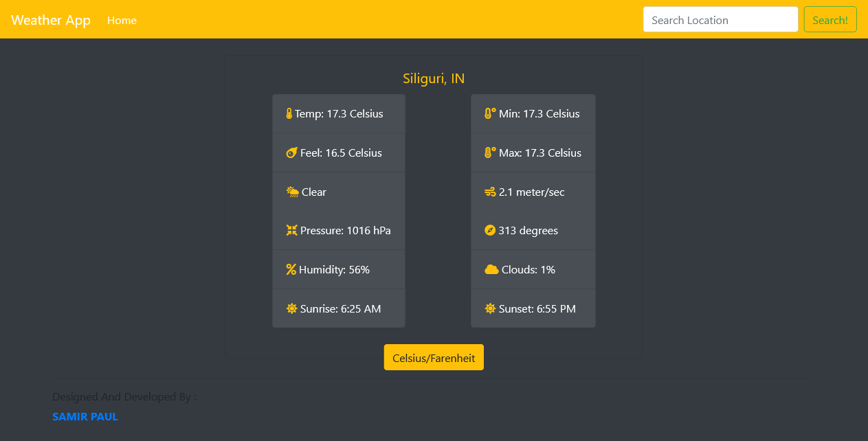The width and height of the screenshot is (868, 441).
Task: Click the Sunrise sun icon
Action: [x=291, y=309]
